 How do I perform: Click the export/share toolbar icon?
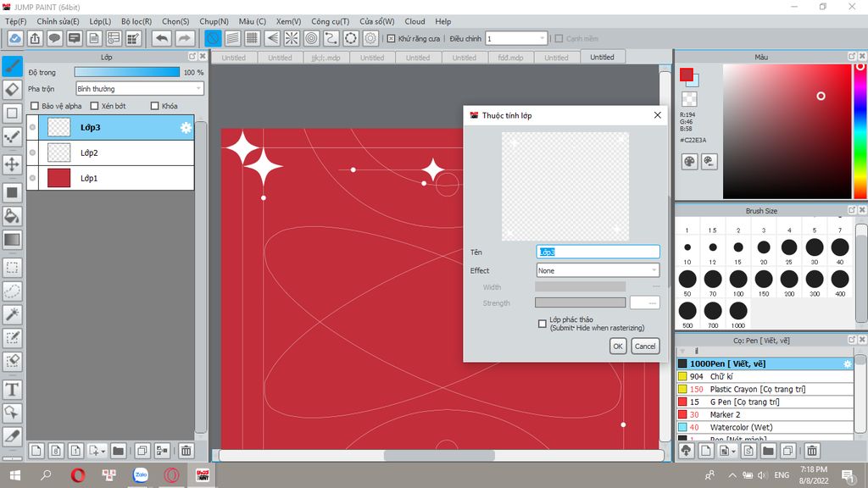tap(35, 38)
